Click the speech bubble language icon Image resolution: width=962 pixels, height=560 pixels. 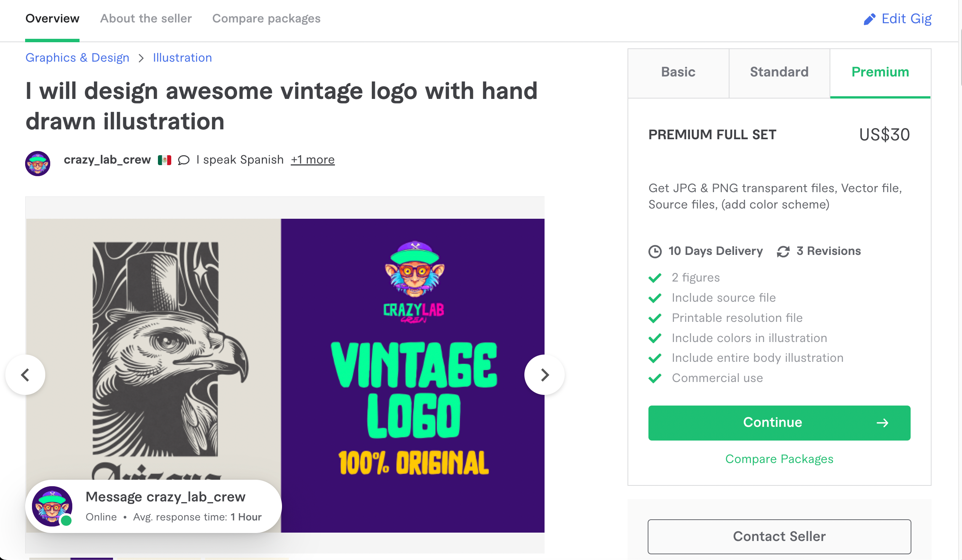click(x=184, y=160)
